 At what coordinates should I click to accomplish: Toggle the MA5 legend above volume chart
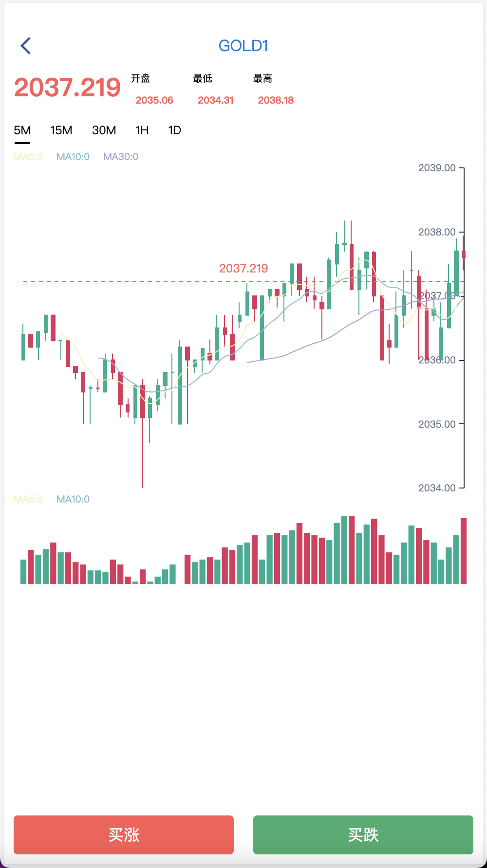tap(28, 499)
